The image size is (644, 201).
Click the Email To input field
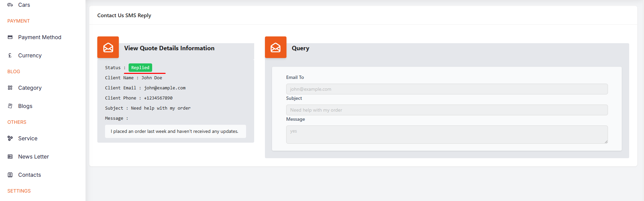click(447, 89)
